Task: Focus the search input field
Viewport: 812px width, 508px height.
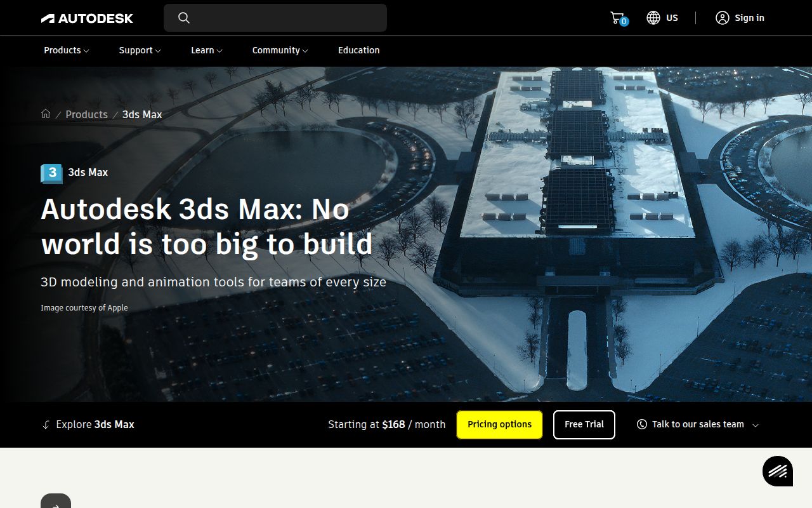Action: coord(275,18)
